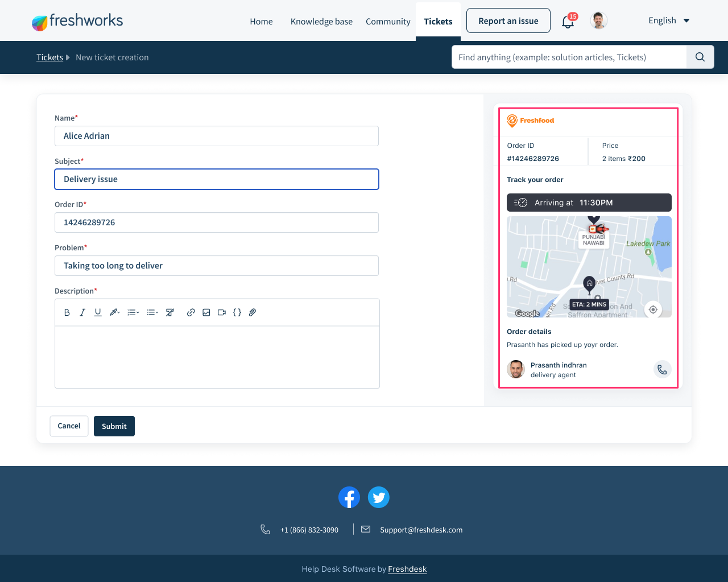Click the 2 items ₹200 price text
This screenshot has width=728, height=582.
point(624,159)
